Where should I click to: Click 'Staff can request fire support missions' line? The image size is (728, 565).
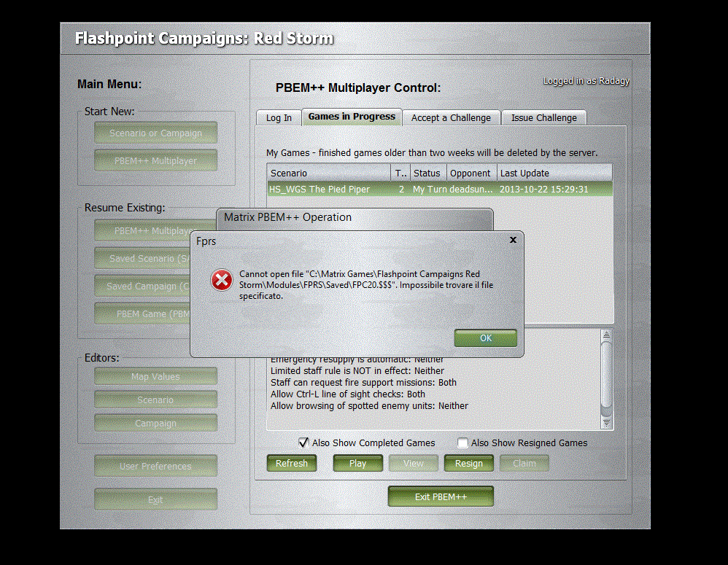click(x=363, y=383)
